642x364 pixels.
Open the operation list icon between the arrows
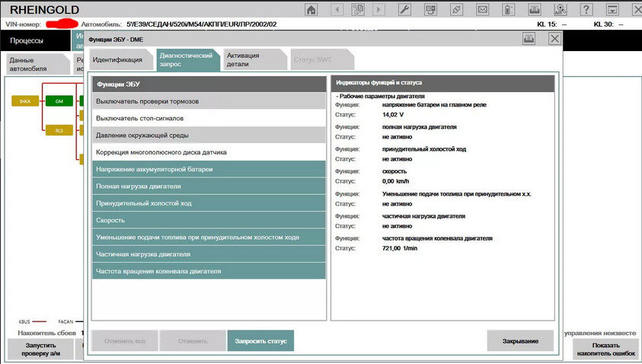click(358, 9)
